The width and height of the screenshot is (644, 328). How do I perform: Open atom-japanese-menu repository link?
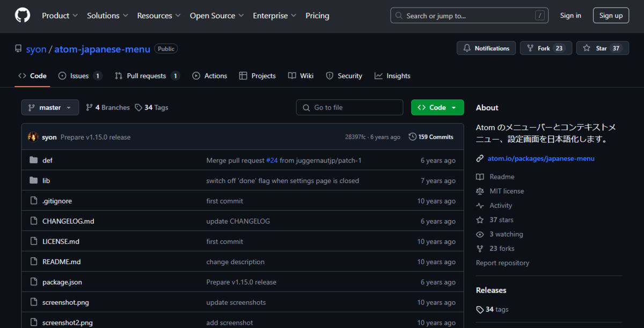coord(102,49)
